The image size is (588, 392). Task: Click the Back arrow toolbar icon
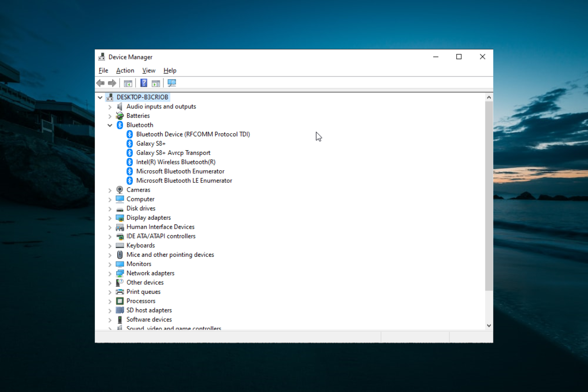coord(100,83)
